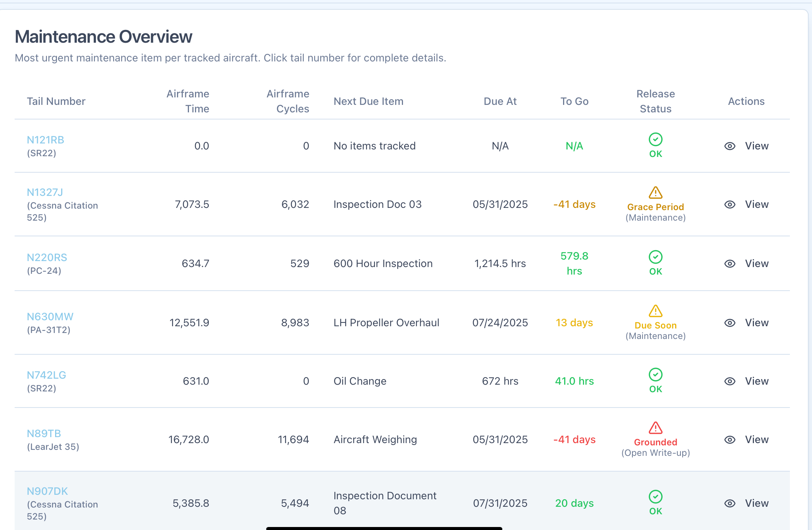This screenshot has width=812, height=530.
Task: Click the eye icon in N220RS row
Action: 730,264
